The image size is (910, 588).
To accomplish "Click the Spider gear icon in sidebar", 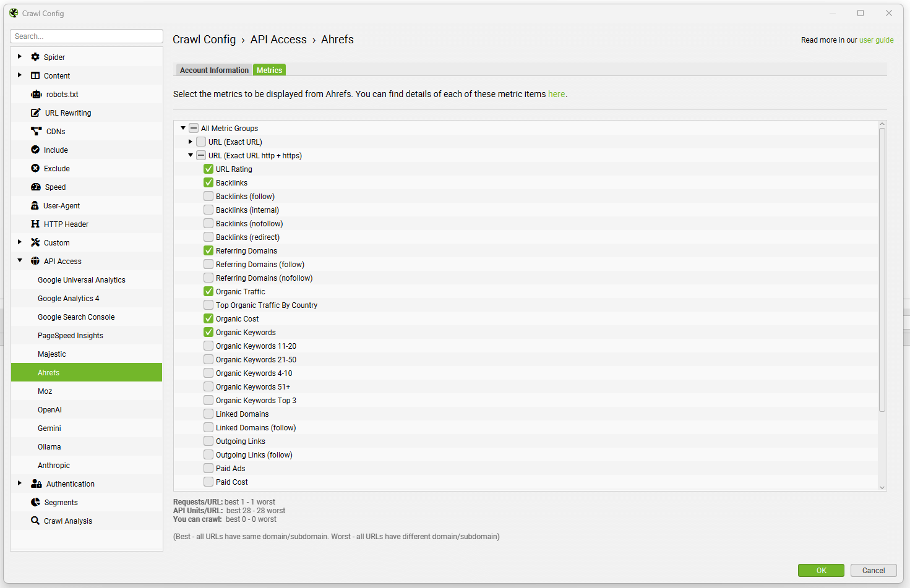I will pyautogui.click(x=35, y=57).
